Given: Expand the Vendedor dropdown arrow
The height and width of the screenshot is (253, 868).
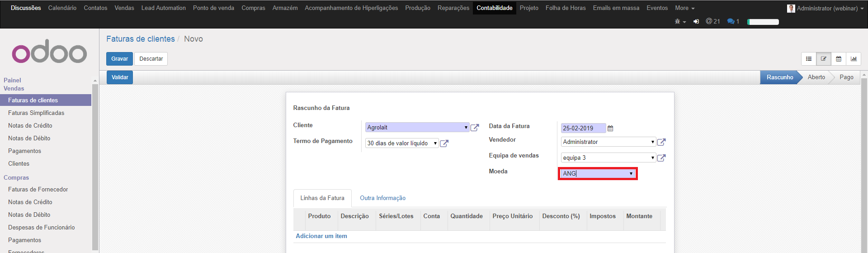Looking at the screenshot, I should (x=652, y=142).
